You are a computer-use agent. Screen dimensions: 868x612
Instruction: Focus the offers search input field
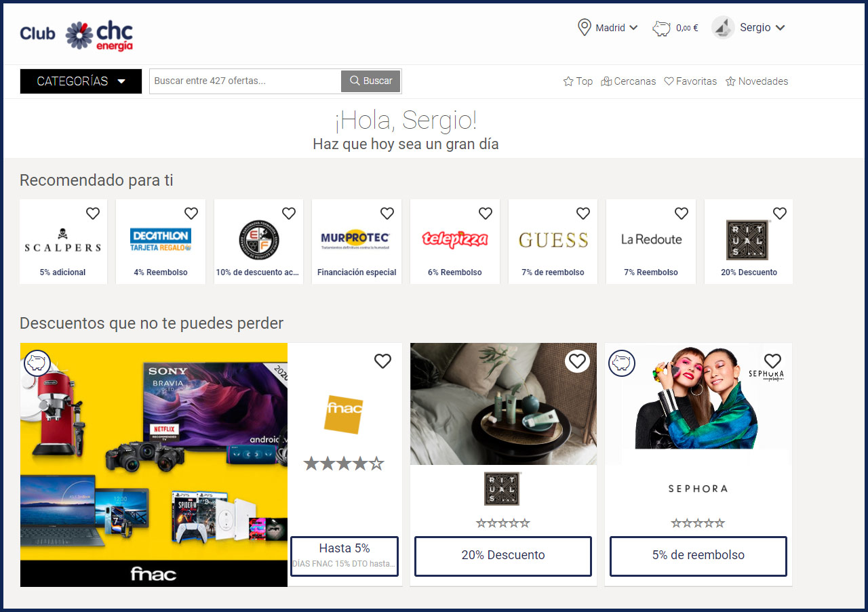(245, 81)
